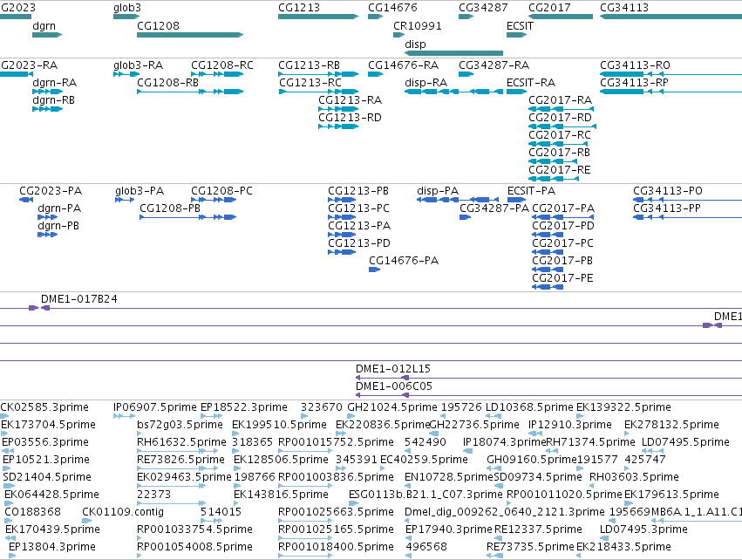This screenshot has width=742, height=560.
Task: Click the CG2017 gene bar
Action: tap(561, 17)
